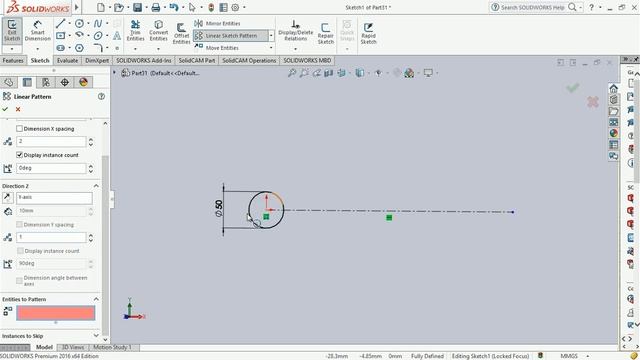Toggle Rapid Sketch tool
The width and height of the screenshot is (640, 360).
pos(368,33)
